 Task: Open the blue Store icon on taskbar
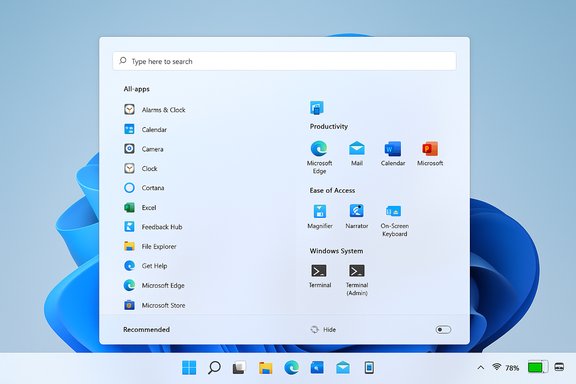(317, 367)
